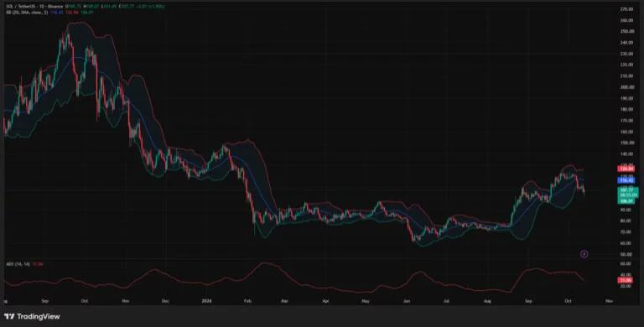Click the blue Bollinger basis price label
Viewport: 644px width, 327px height.
626,180
